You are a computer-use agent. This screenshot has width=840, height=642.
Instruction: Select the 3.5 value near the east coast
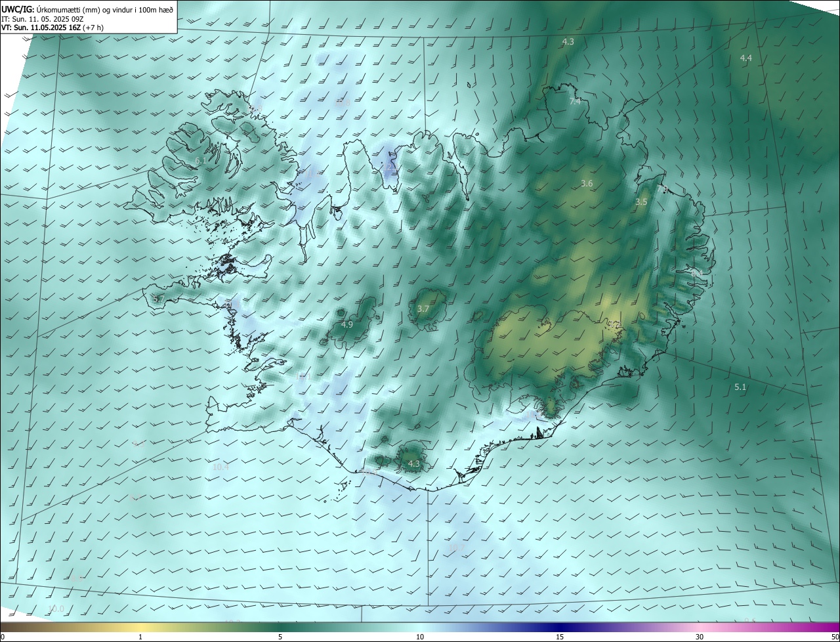pyautogui.click(x=641, y=202)
